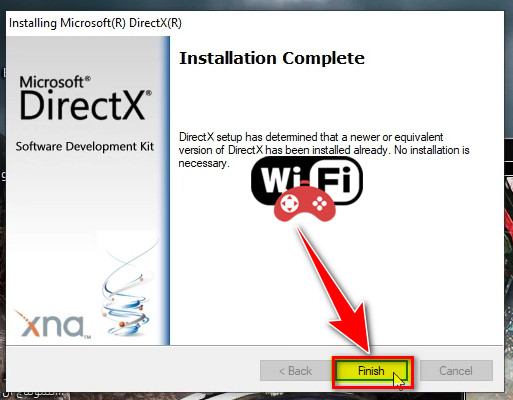Click the blue vertical divider strip
The width and height of the screenshot is (513, 400).
(167, 191)
